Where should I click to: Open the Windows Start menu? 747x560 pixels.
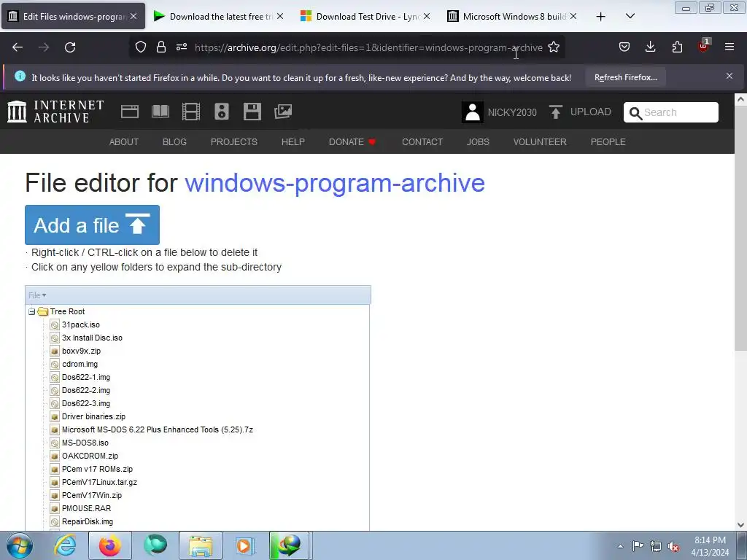pyautogui.click(x=20, y=545)
